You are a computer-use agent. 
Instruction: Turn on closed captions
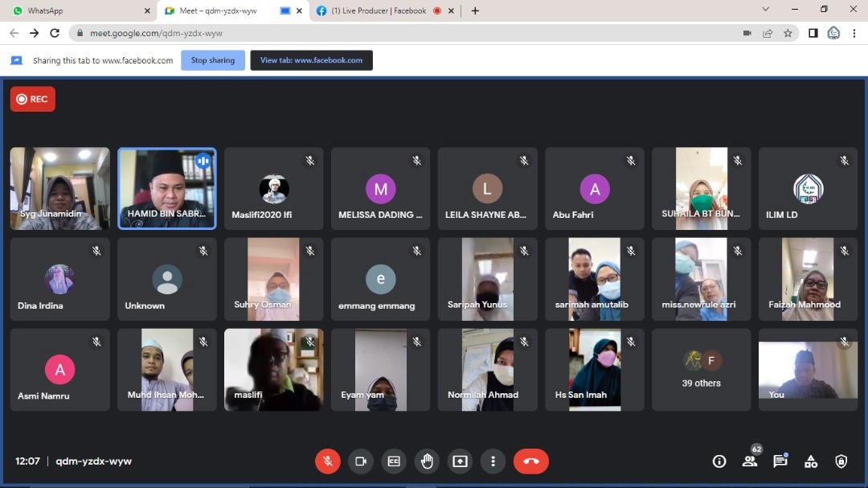click(394, 461)
